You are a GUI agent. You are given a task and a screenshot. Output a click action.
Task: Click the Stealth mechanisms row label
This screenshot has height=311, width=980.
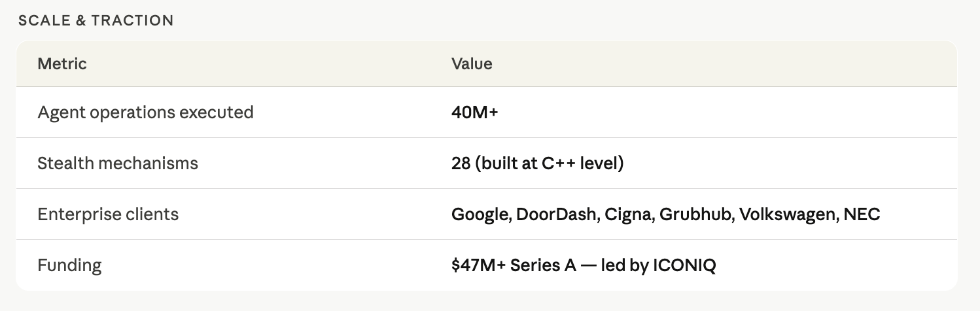pos(118,163)
